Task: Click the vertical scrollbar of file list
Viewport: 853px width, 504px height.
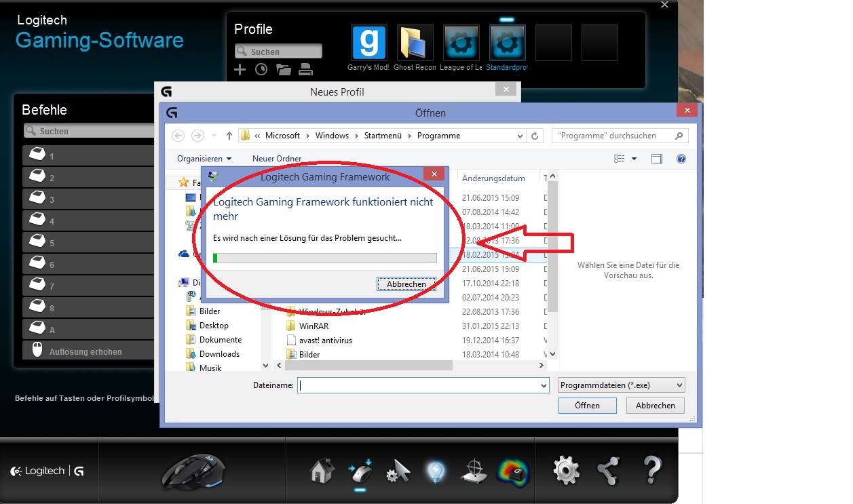Action: 552,265
